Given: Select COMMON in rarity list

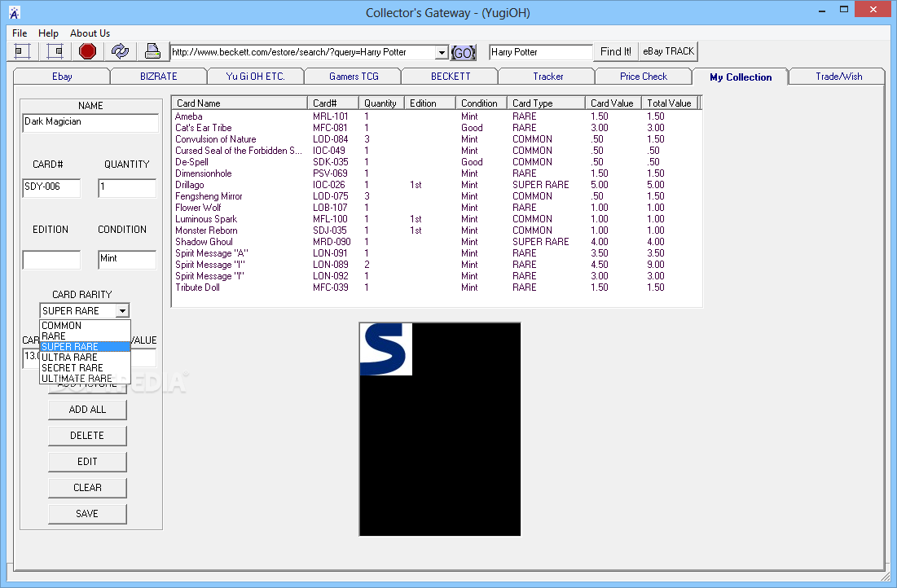Looking at the screenshot, I should click(86, 326).
